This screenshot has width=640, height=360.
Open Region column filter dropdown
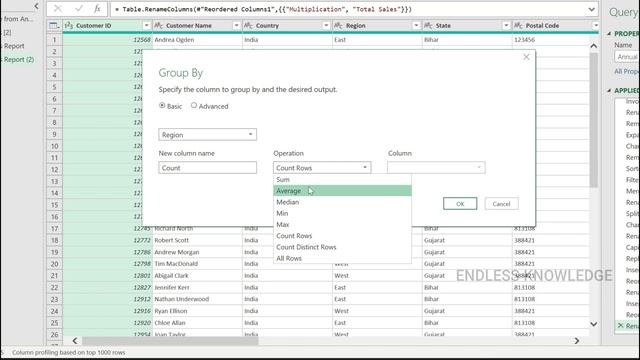click(x=416, y=25)
